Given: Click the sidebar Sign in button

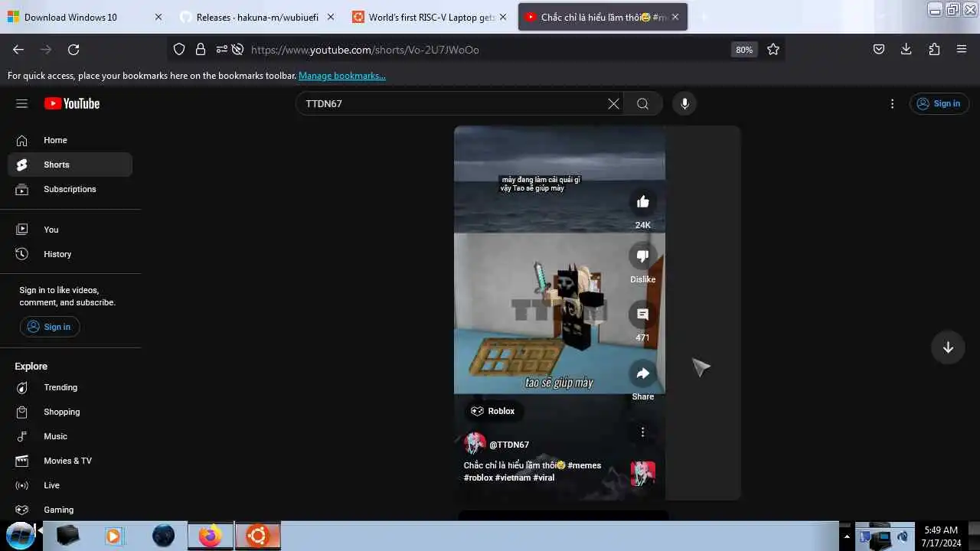Looking at the screenshot, I should coord(50,327).
